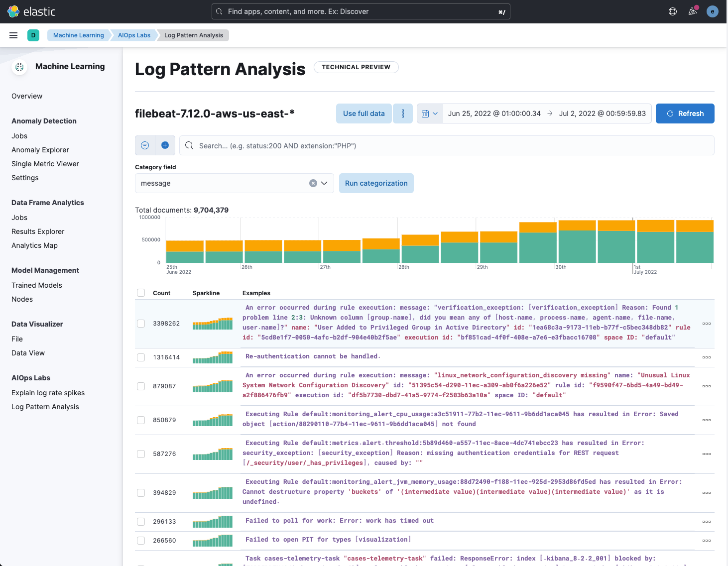Open the date quick menu calendar dropdown
728x566 pixels.
(430, 113)
